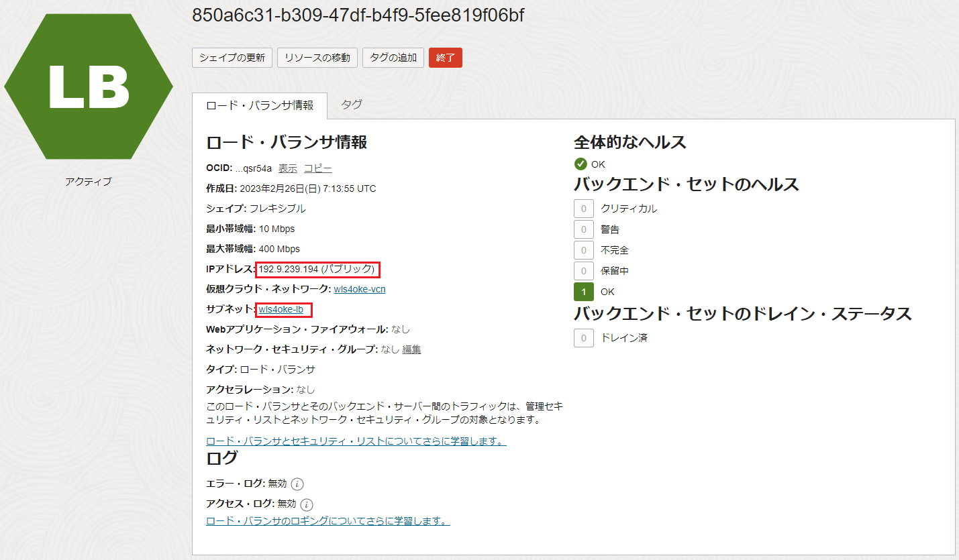Click the error log info icon

pyautogui.click(x=298, y=484)
